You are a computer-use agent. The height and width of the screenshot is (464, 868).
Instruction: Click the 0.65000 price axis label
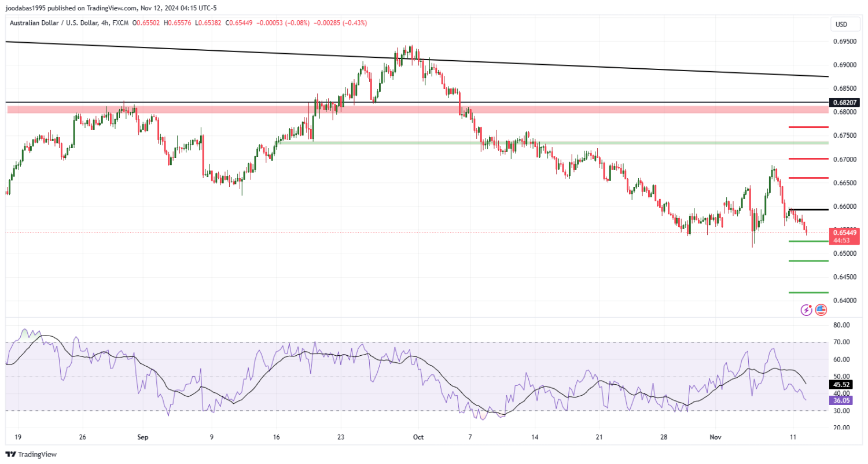[845, 253]
